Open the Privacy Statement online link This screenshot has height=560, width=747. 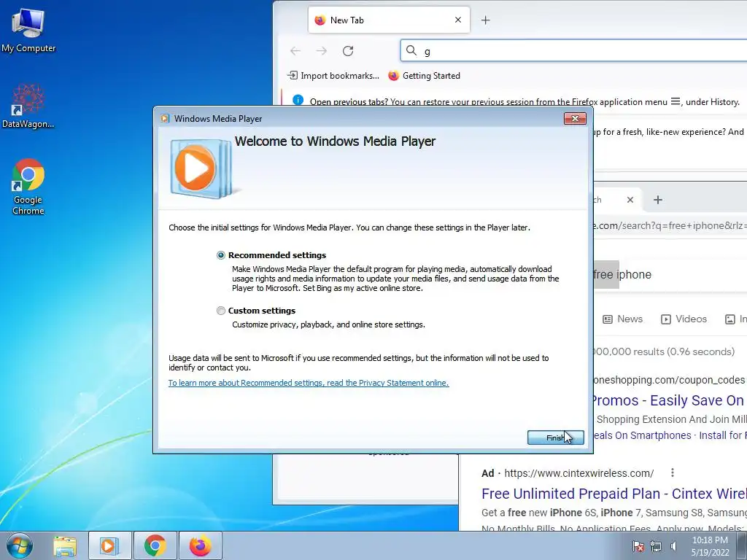click(309, 383)
